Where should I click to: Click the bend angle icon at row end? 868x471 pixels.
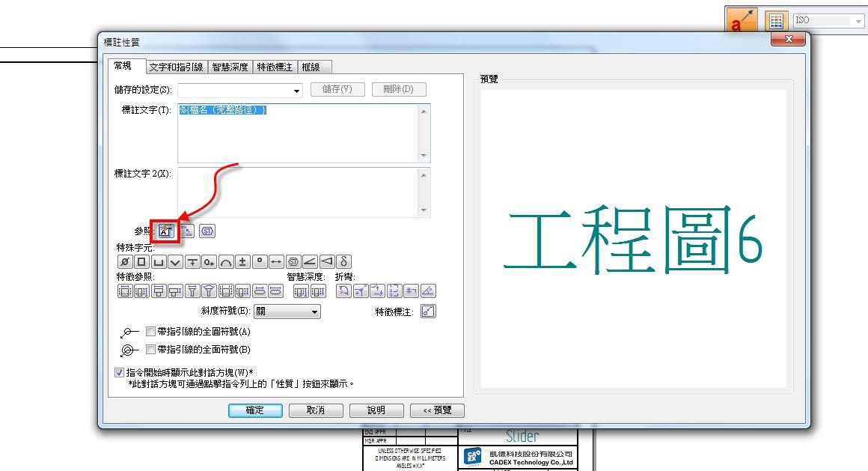click(428, 291)
